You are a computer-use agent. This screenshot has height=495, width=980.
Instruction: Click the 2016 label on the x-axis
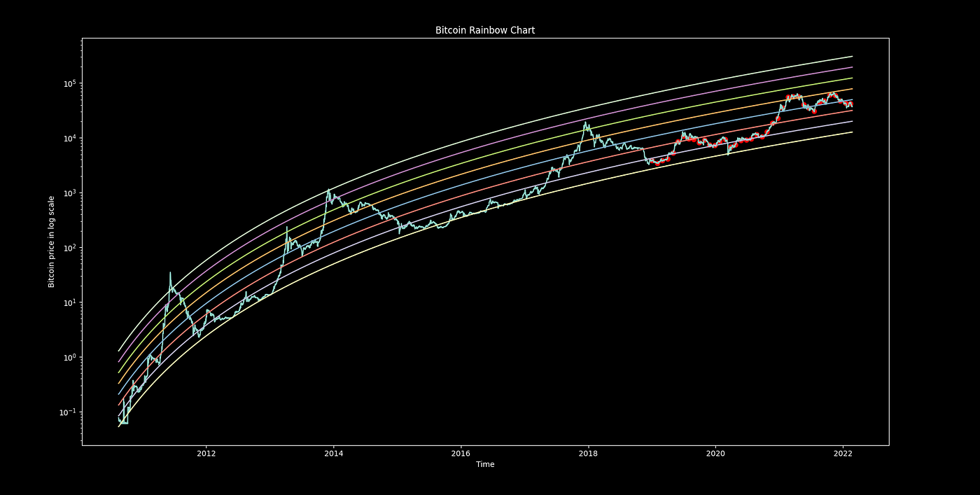pos(461,454)
